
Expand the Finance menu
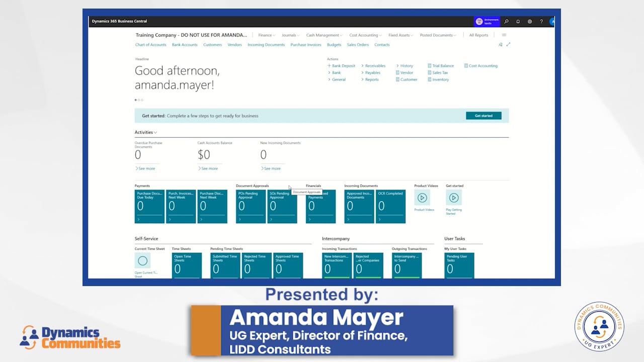click(267, 35)
